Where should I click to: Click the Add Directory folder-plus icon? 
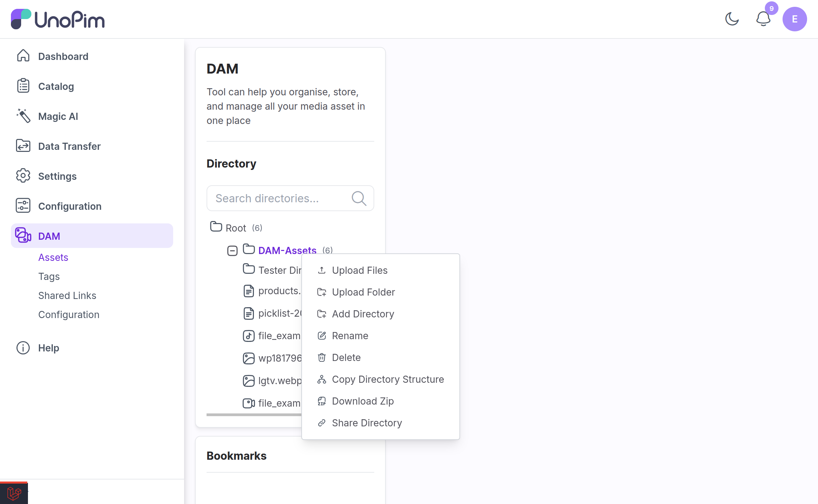pos(322,314)
